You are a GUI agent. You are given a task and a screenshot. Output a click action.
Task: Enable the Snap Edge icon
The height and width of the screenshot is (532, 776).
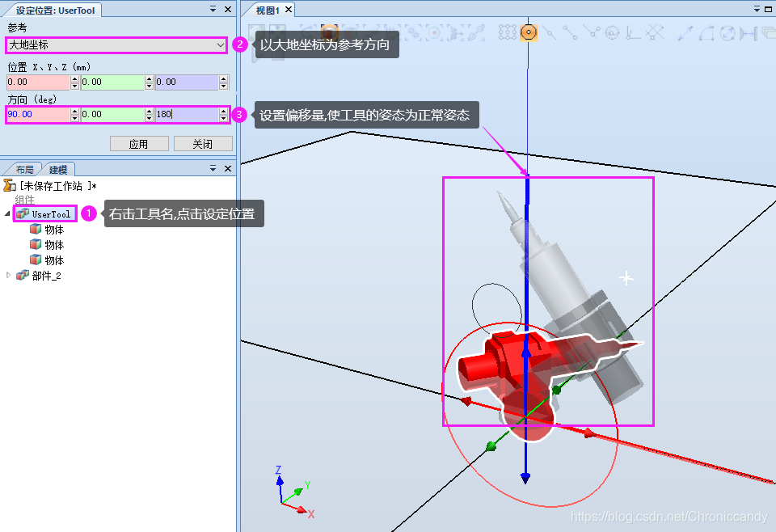(x=592, y=32)
